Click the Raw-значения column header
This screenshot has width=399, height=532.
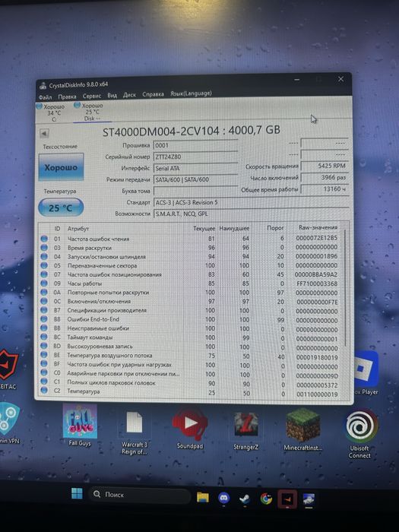[x=318, y=227]
